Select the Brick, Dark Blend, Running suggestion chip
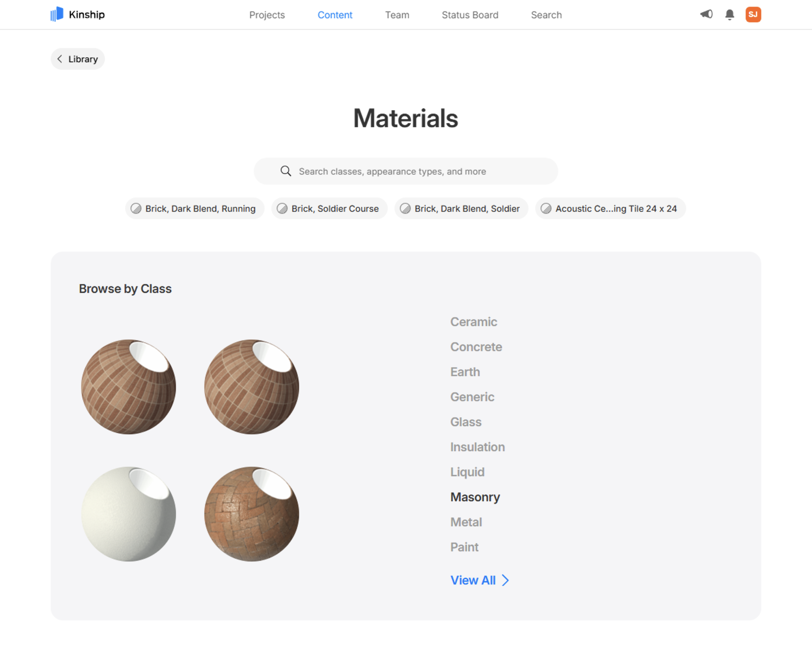This screenshot has height=665, width=812. click(194, 208)
